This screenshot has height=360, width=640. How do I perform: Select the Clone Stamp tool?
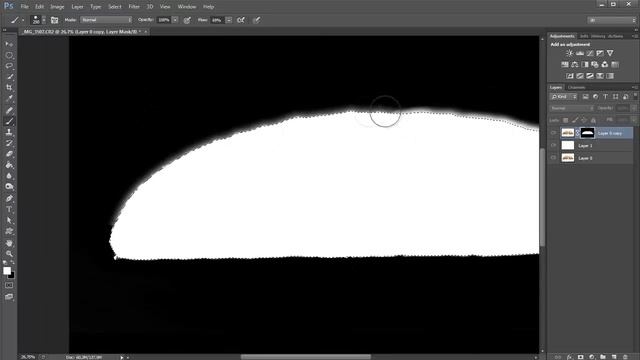9,132
